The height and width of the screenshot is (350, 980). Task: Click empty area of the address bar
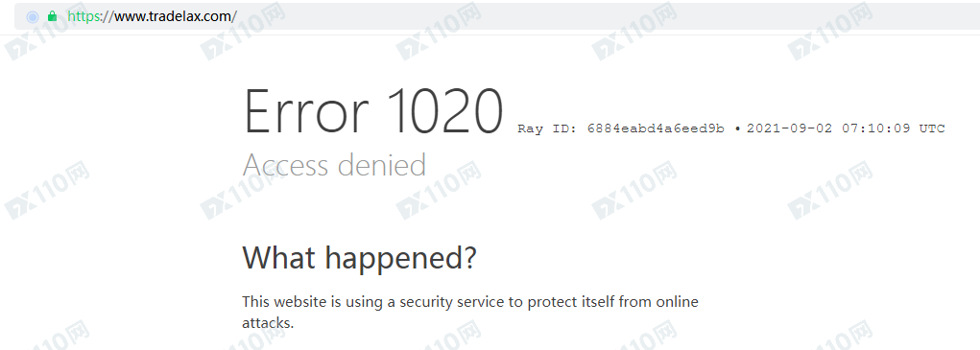click(562, 16)
